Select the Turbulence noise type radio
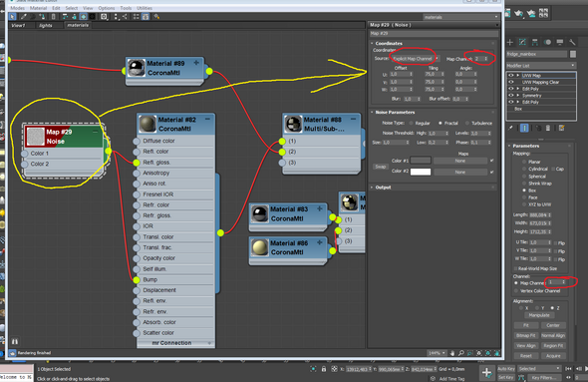The width and height of the screenshot is (588, 382). (467, 123)
